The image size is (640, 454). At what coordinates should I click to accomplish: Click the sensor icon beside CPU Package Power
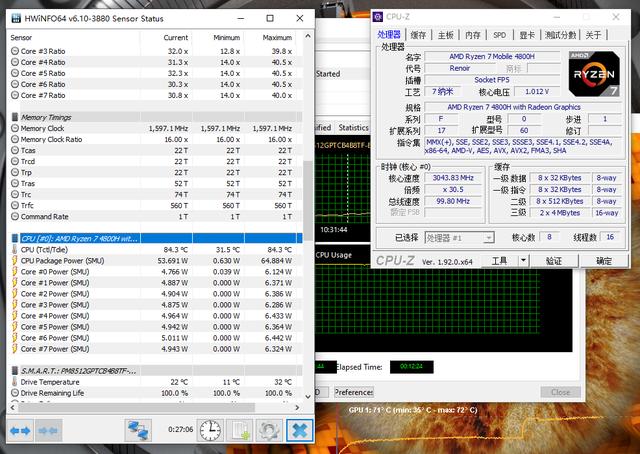13,260
